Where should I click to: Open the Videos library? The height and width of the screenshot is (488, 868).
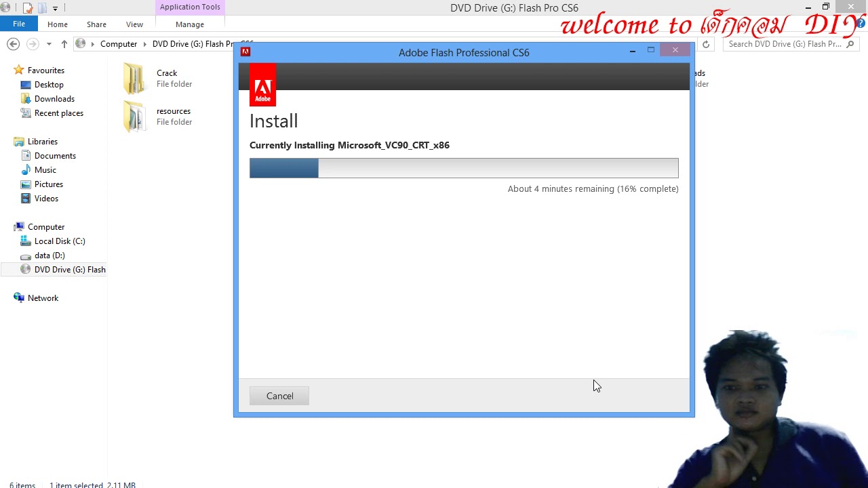coord(46,199)
